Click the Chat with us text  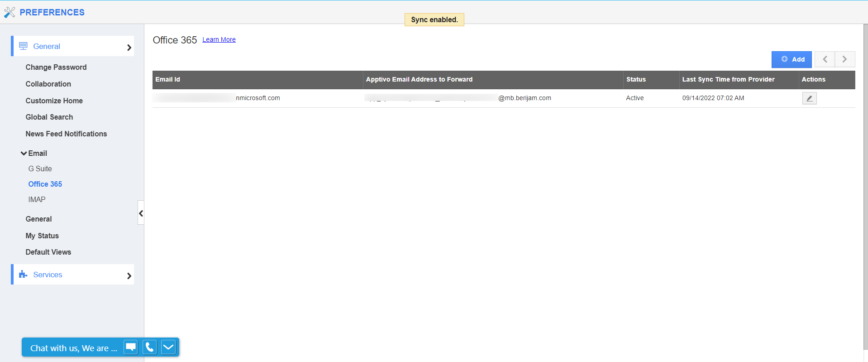74,348
